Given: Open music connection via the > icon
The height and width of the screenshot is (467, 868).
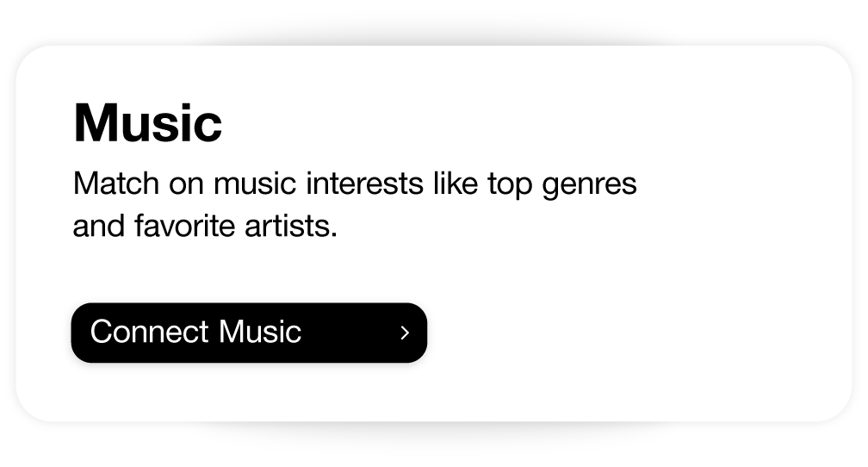Looking at the screenshot, I should [405, 333].
